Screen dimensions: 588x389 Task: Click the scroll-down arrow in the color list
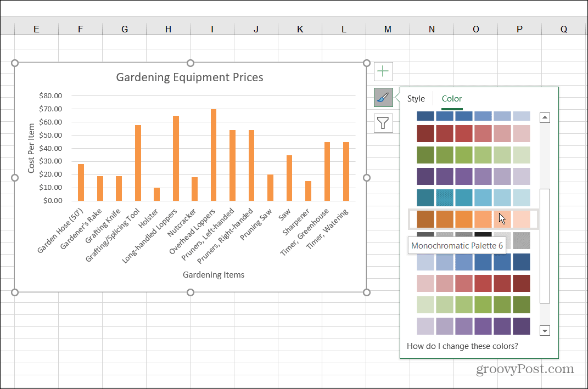[x=544, y=330]
